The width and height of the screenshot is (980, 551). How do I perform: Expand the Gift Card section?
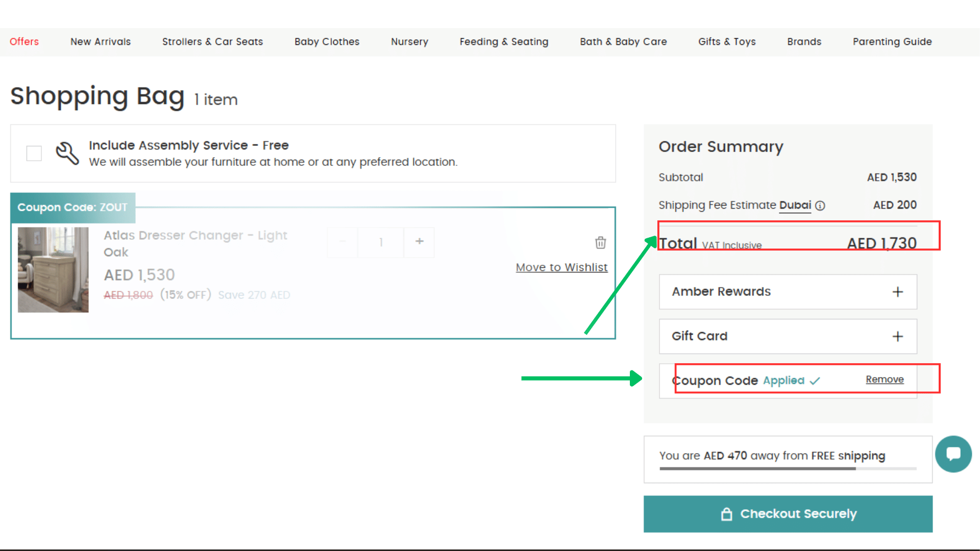897,336
